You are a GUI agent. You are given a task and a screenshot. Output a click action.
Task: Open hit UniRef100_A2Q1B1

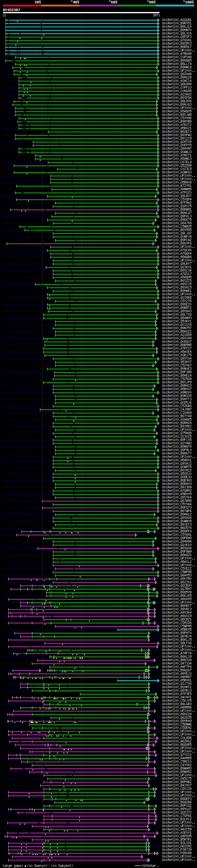(x=177, y=20)
